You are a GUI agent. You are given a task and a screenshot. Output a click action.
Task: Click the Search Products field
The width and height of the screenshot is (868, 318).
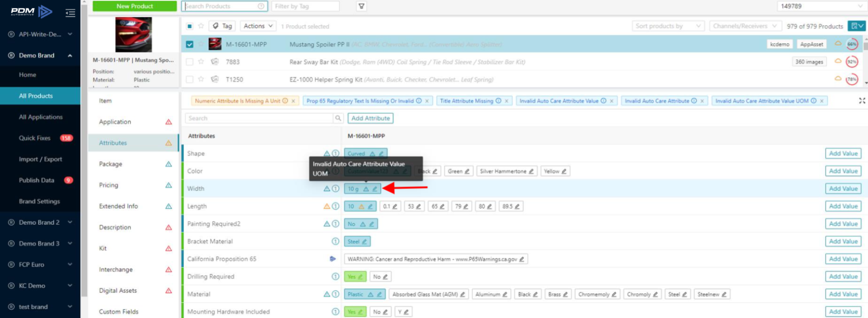[225, 6]
